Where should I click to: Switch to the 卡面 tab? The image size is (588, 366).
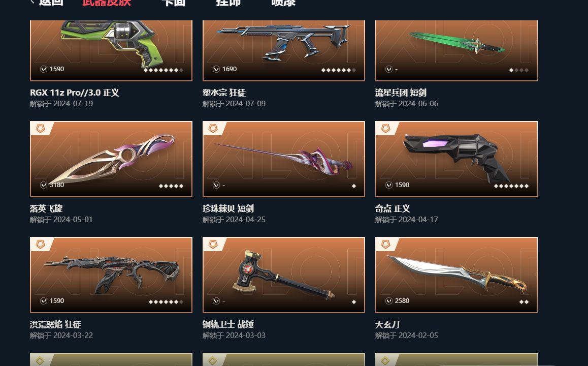[x=173, y=2]
